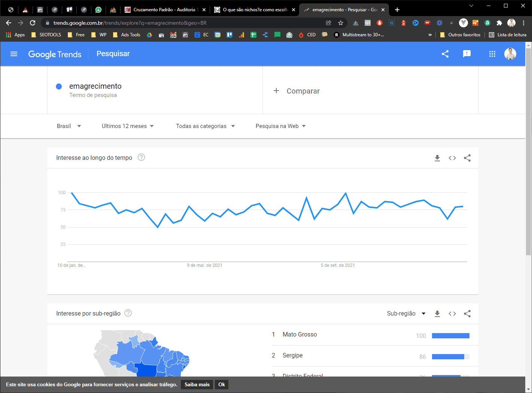Share the sub-region interest card
The width and height of the screenshot is (532, 393).
tap(467, 314)
